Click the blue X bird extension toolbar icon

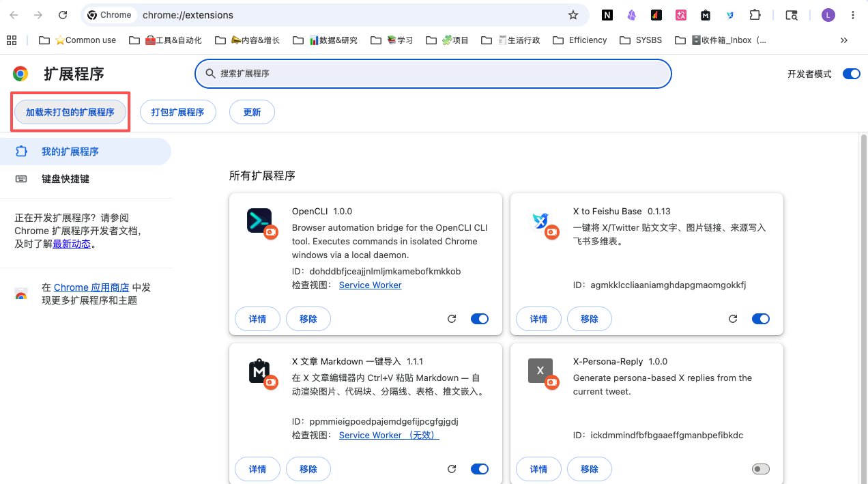pyautogui.click(x=730, y=15)
